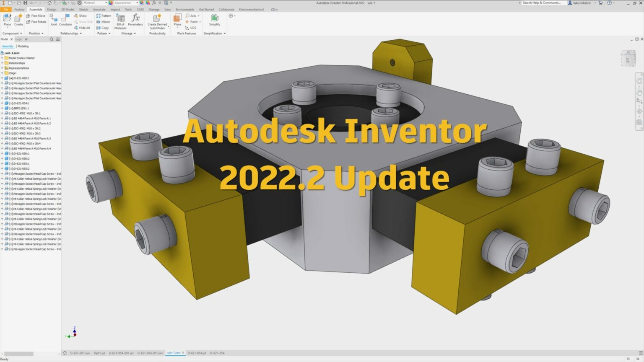Click the Assembly browser link
The height and width of the screenshot is (362, 644).
click(8, 46)
